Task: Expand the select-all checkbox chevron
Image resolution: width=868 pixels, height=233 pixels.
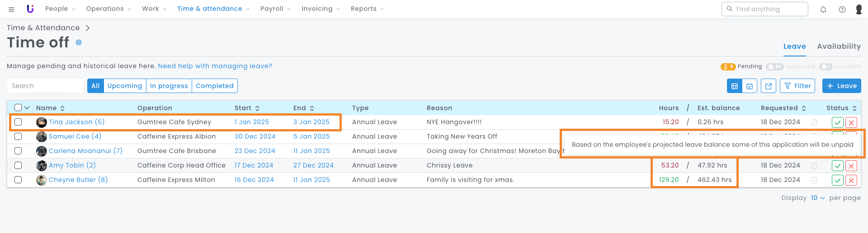Action: click(x=27, y=107)
